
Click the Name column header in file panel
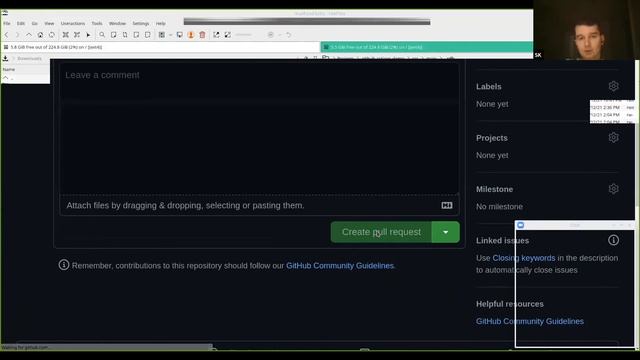9,69
